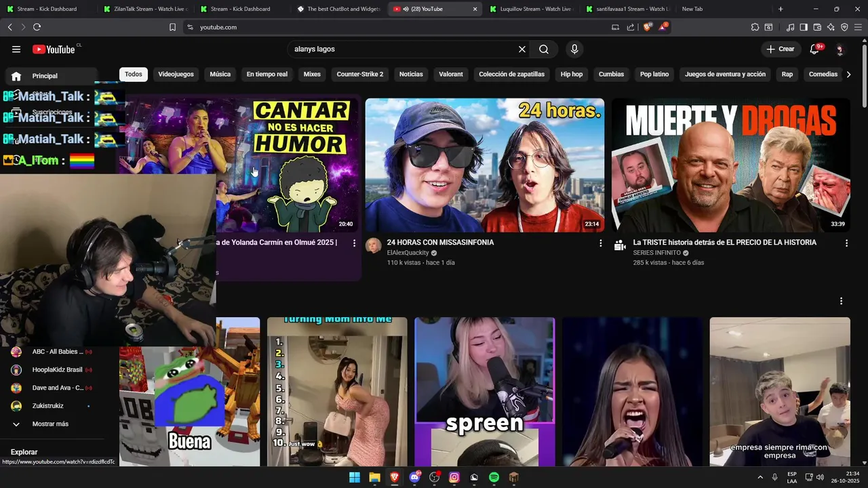
Task: Open Zukistrukiz subscription
Action: pyautogui.click(x=51, y=406)
